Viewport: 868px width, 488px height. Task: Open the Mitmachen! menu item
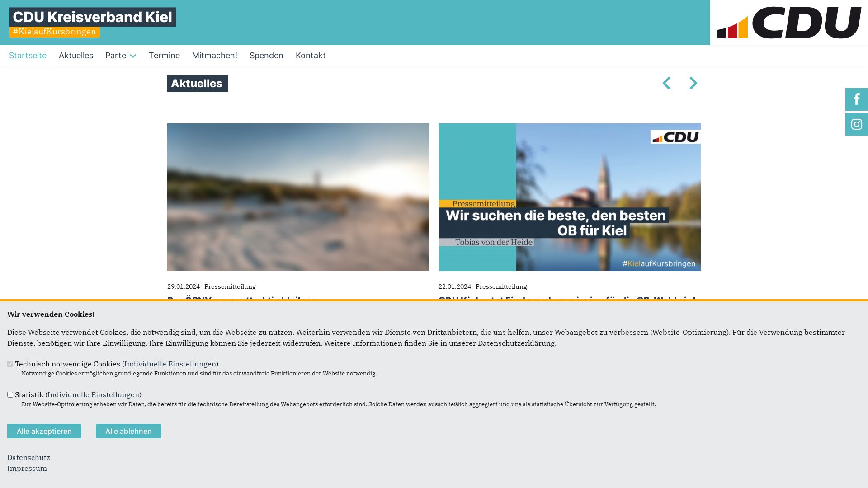click(x=215, y=56)
